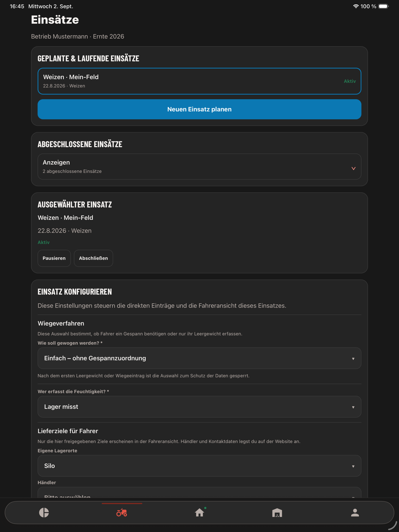Screen dimensions: 399x532
Task: Open the warehouse storage tab icon
Action: [277, 513]
